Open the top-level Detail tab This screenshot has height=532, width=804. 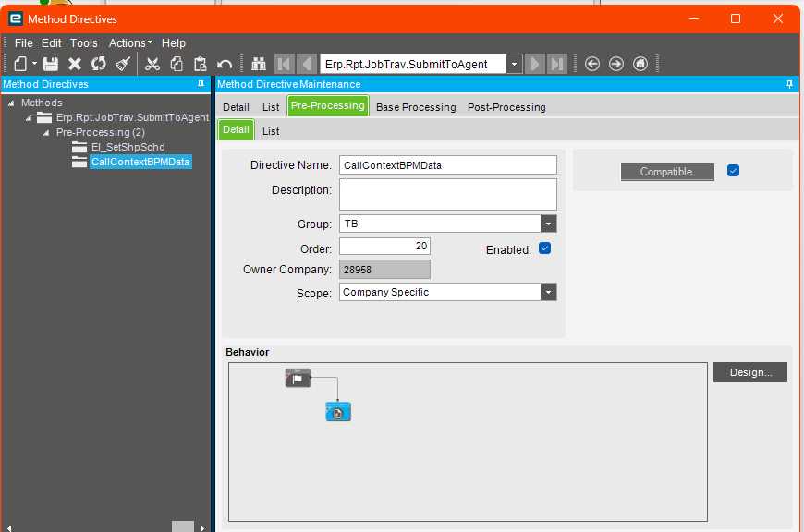[236, 107]
